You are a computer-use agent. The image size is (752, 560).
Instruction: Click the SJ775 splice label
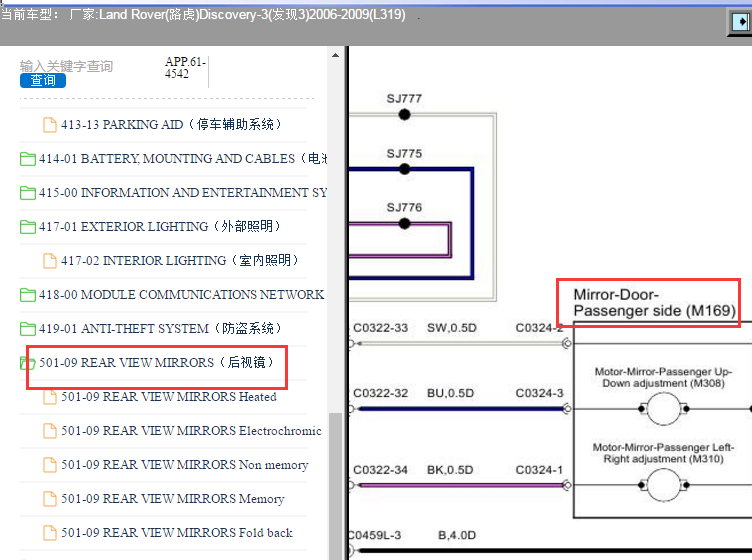pyautogui.click(x=404, y=154)
